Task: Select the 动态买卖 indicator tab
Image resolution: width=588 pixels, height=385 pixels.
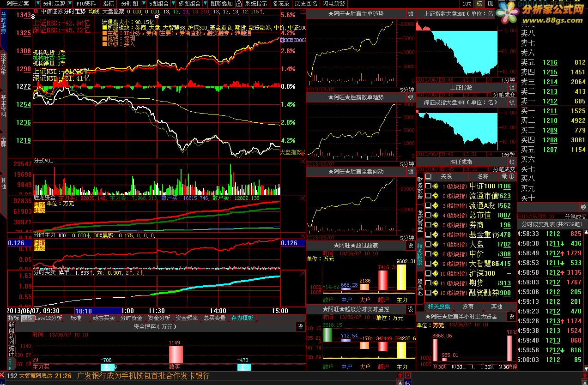Action: tap(103, 318)
